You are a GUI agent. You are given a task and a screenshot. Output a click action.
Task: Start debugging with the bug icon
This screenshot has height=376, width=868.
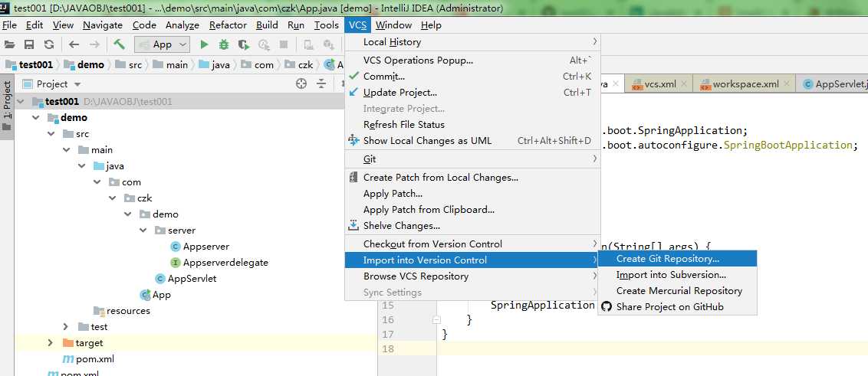pyautogui.click(x=224, y=44)
